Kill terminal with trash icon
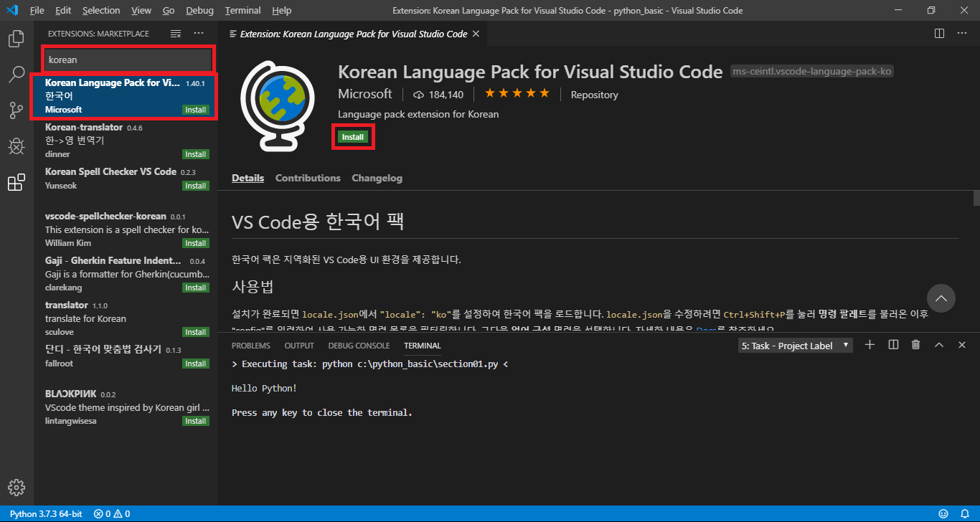This screenshot has height=522, width=980. (915, 345)
